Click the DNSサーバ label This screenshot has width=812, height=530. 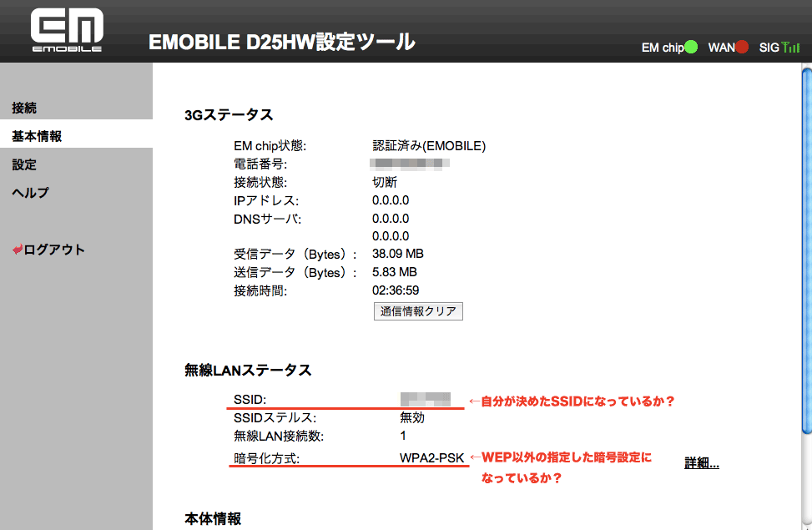pos(267,220)
